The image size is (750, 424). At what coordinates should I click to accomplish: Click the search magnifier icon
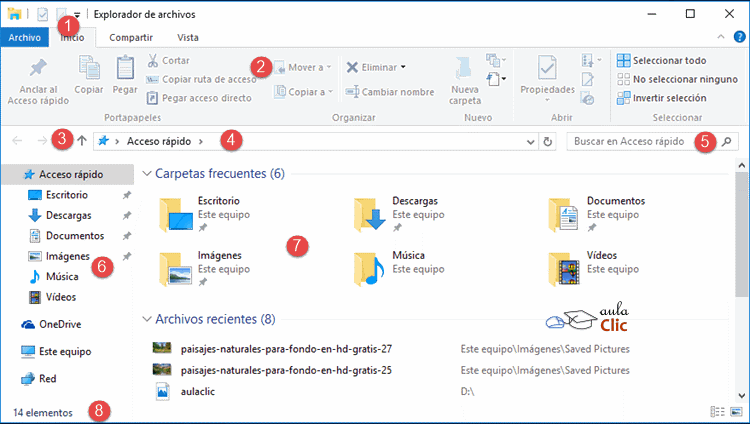pyautogui.click(x=727, y=142)
